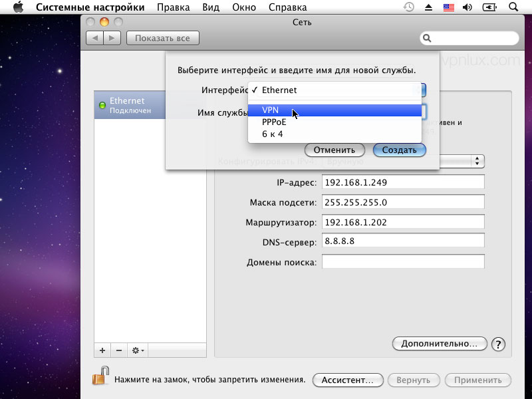532x399 pixels.
Task: Open the Дополнительно advanced settings
Action: [x=440, y=344]
